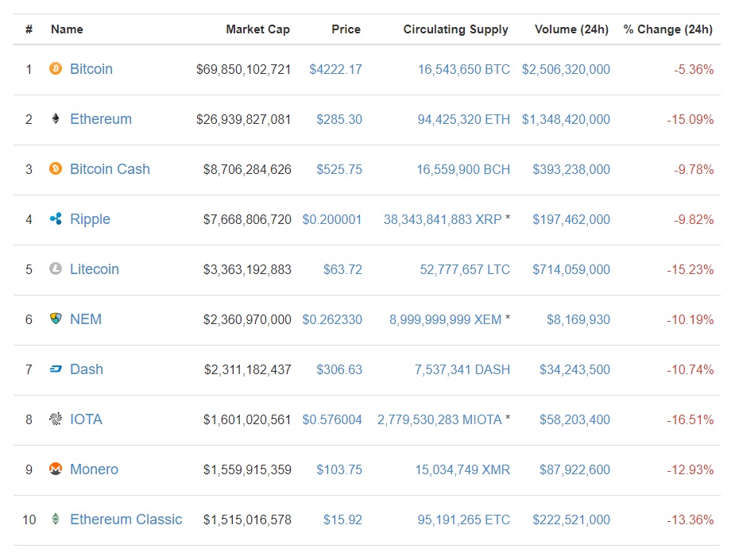Click Dash volume $34,243,500
Image resolution: width=735 pixels, height=560 pixels.
pyautogui.click(x=575, y=370)
